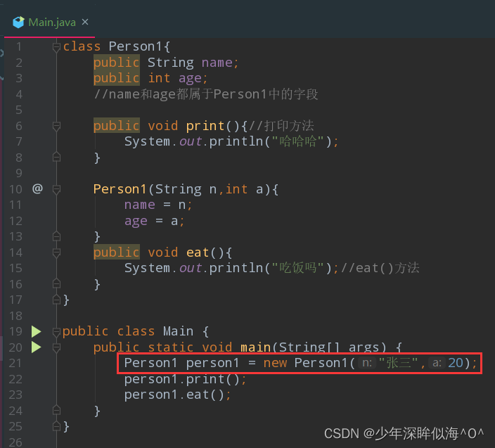Image resolution: width=495 pixels, height=448 pixels.
Task: Click the number 20 argument on line 21
Action: point(455,363)
